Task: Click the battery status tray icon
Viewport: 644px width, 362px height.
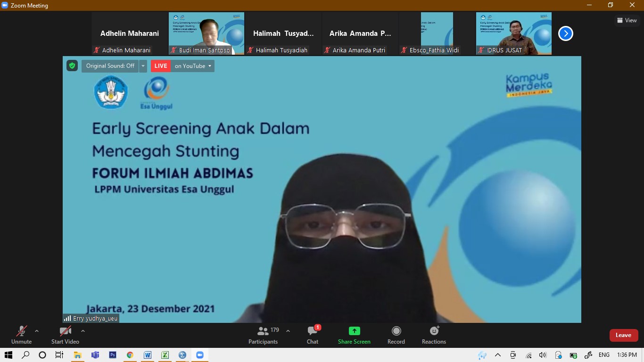Action: [573, 355]
